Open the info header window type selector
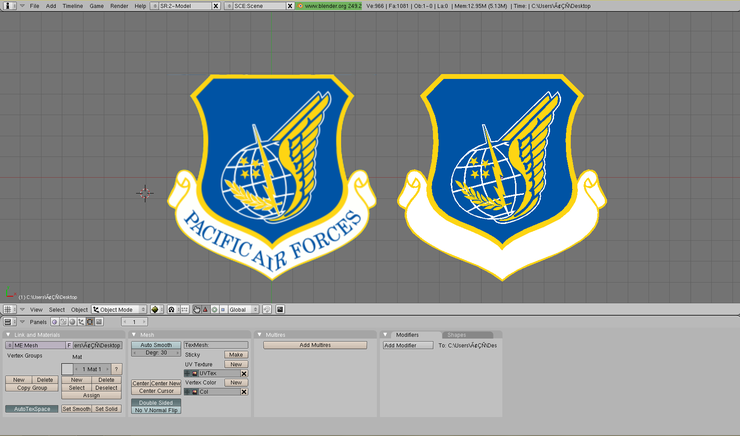The width and height of the screenshot is (740, 436). tap(10, 6)
